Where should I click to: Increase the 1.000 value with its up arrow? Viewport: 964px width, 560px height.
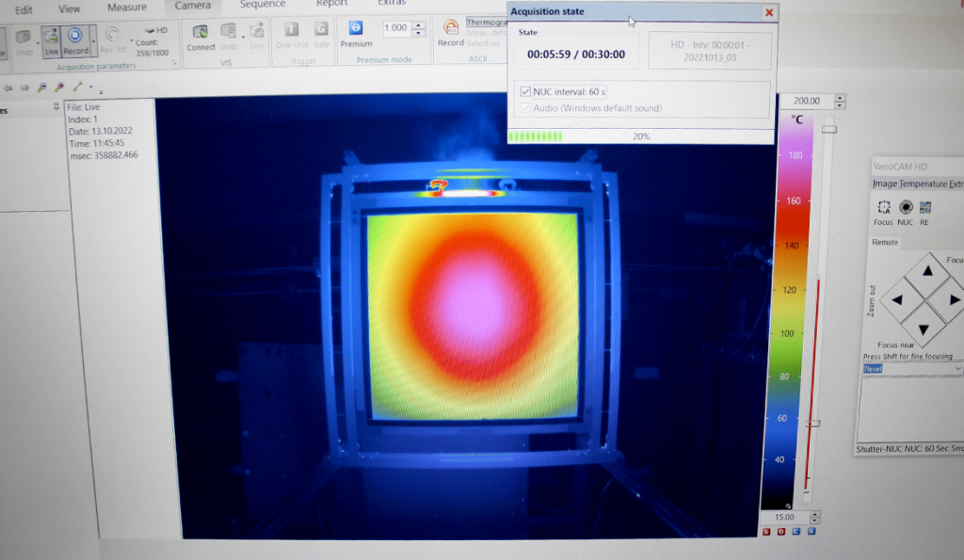(418, 24)
